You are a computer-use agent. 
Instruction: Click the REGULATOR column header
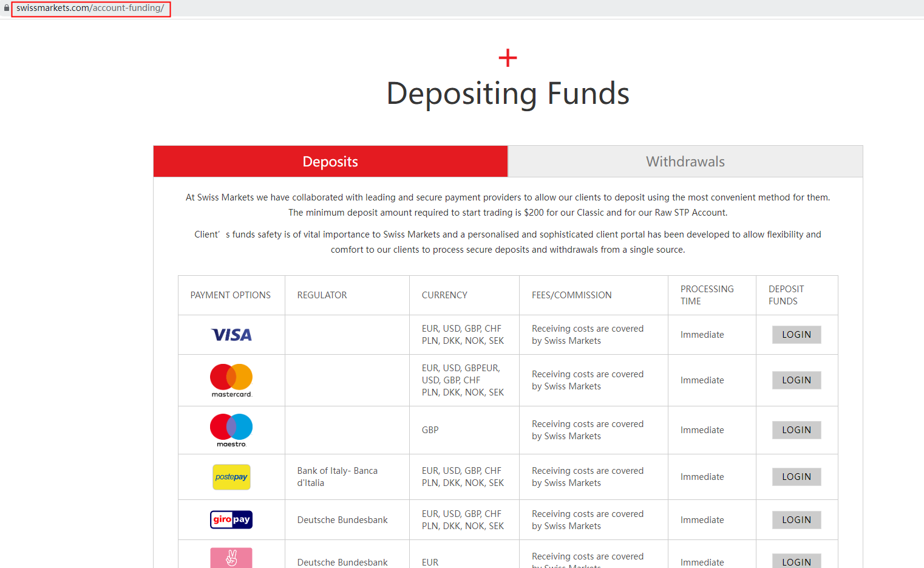pos(322,295)
